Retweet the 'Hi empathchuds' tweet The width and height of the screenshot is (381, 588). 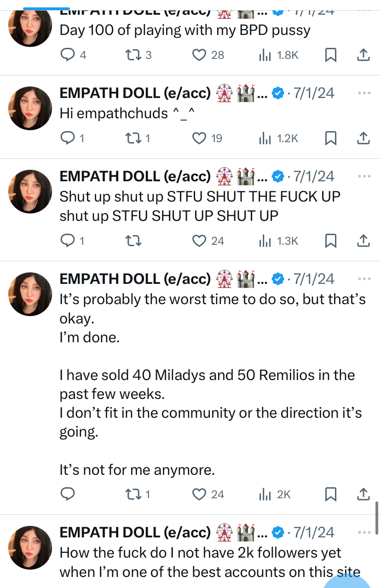(132, 138)
